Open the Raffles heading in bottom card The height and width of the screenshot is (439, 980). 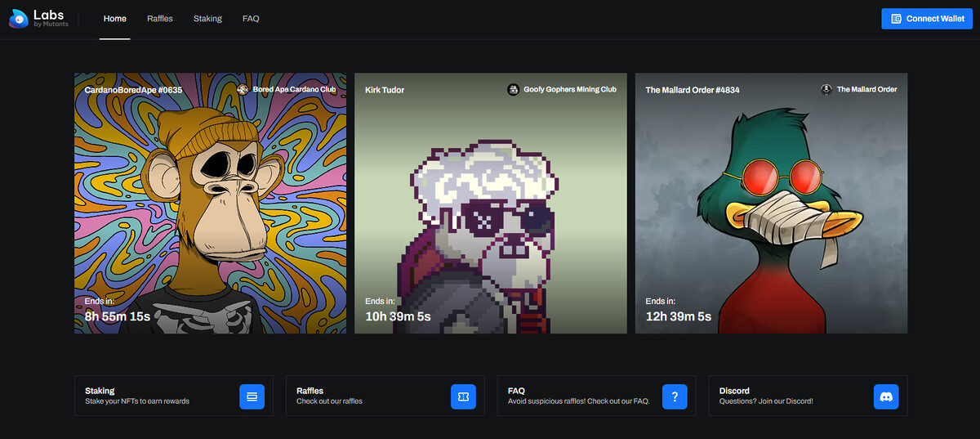310,391
